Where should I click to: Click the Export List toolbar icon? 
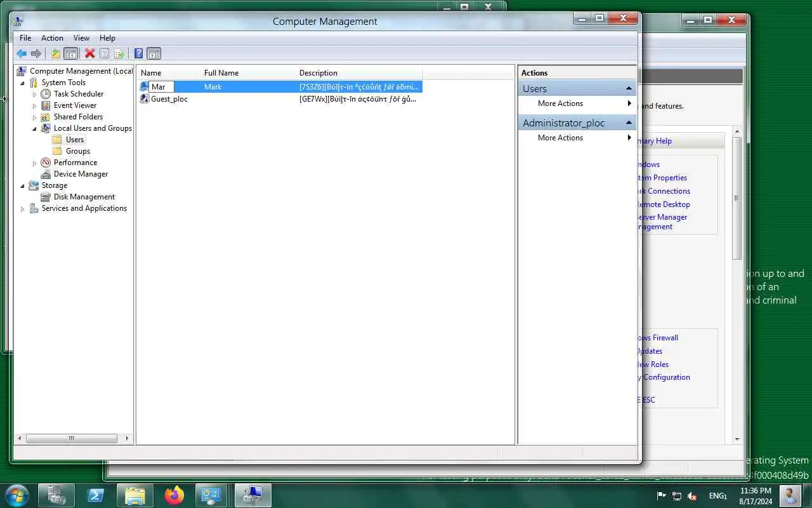click(119, 54)
